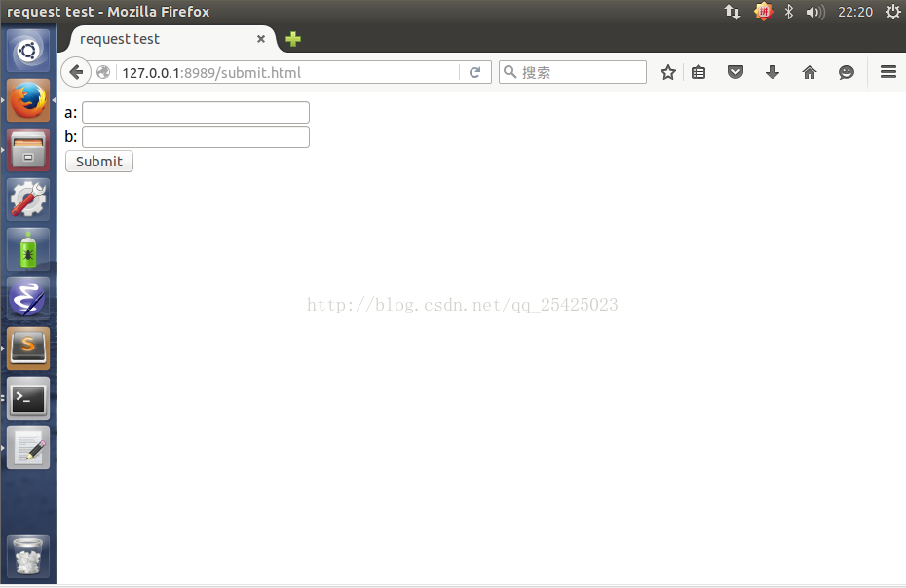The width and height of the screenshot is (906, 588).
Task: Open the system power gear menu
Action: point(892,12)
